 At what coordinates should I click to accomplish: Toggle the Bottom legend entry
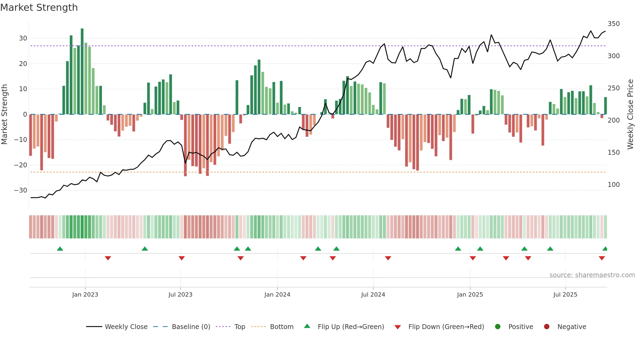coord(272,327)
